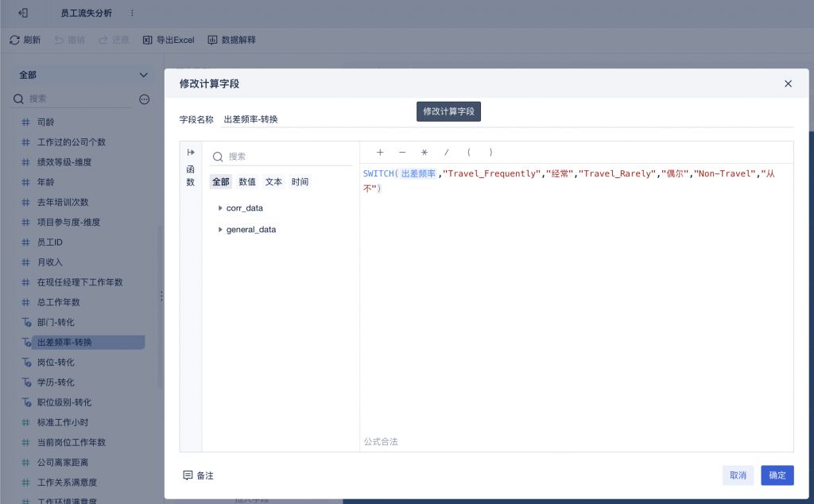The height and width of the screenshot is (504, 814).
Task: Click the text-type icon beside 岗位-转化
Action: pos(26,362)
